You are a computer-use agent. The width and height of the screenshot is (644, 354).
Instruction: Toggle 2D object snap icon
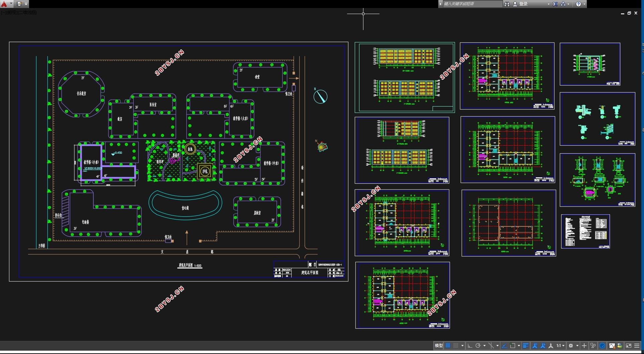tap(512, 346)
